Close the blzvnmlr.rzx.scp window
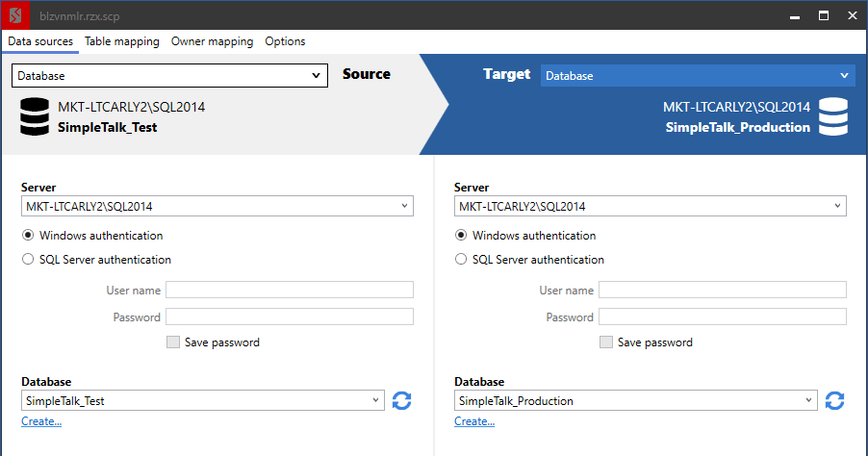The image size is (868, 456). pyautogui.click(x=853, y=15)
